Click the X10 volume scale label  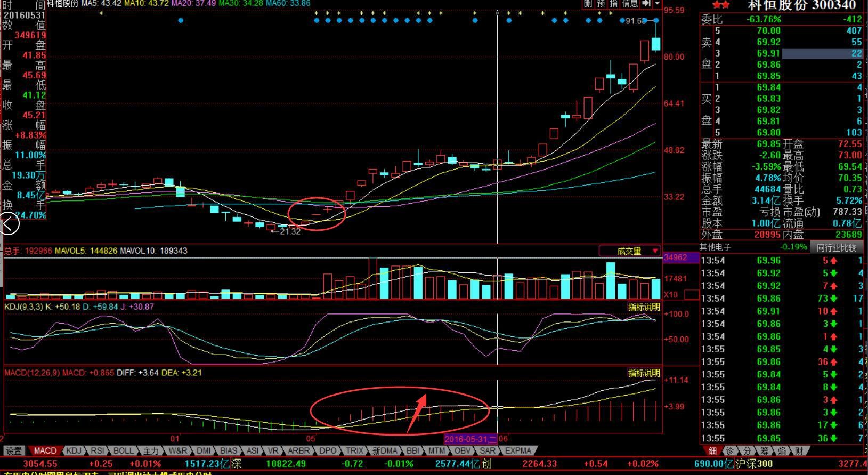click(671, 294)
